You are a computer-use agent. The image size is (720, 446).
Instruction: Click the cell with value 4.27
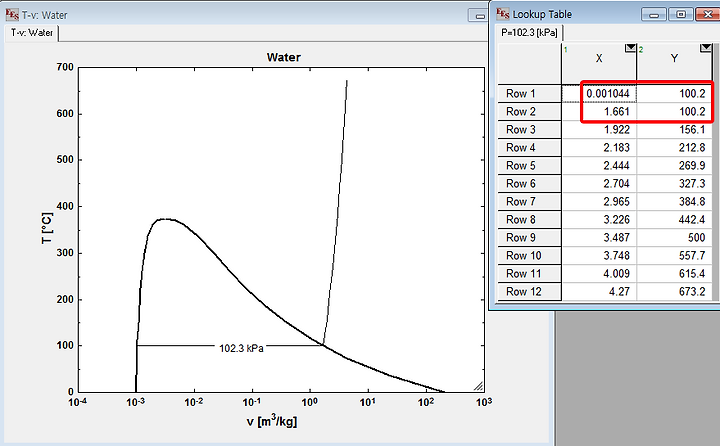coord(599,291)
